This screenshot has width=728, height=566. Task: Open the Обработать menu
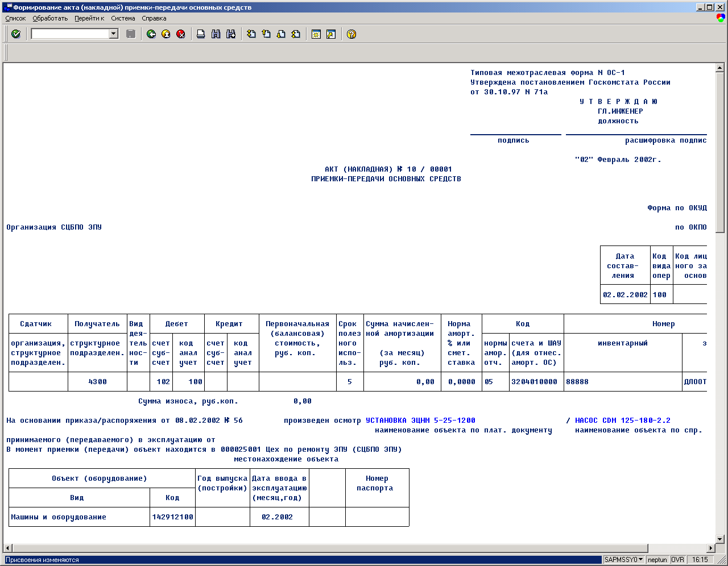(x=50, y=18)
